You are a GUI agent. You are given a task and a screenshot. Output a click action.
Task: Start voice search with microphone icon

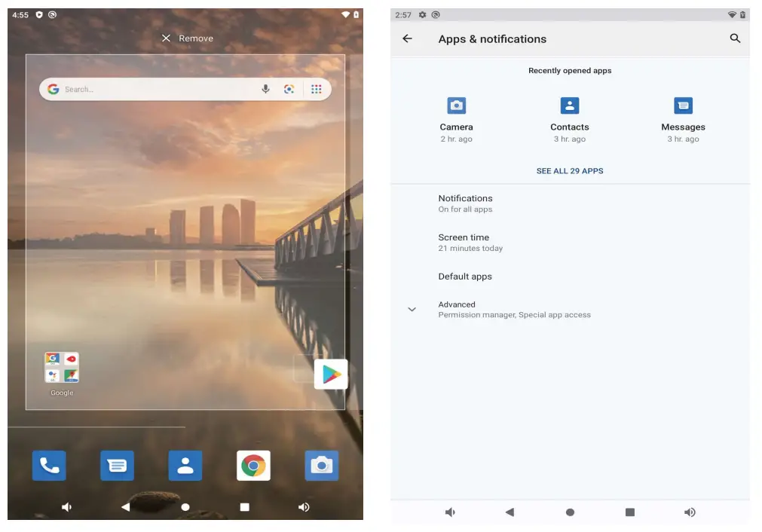[x=265, y=89]
